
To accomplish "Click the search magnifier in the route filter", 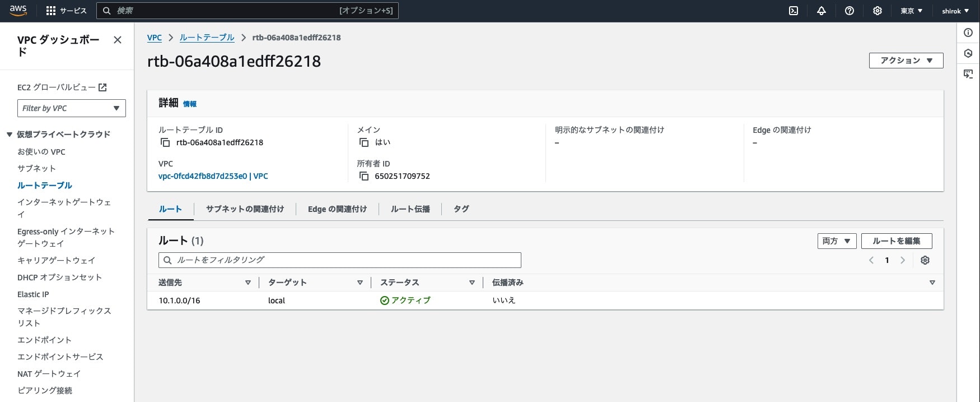I will click(167, 260).
